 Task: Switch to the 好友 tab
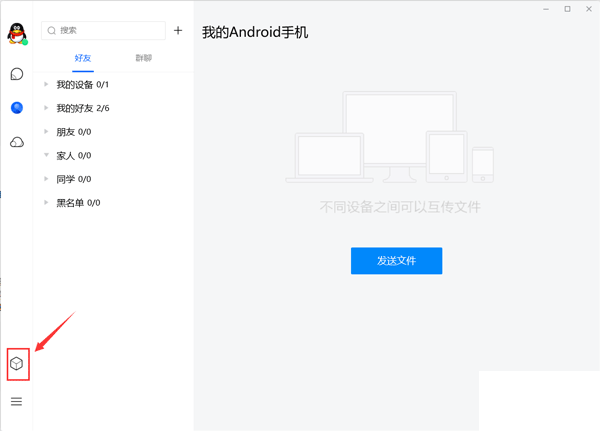tap(83, 59)
